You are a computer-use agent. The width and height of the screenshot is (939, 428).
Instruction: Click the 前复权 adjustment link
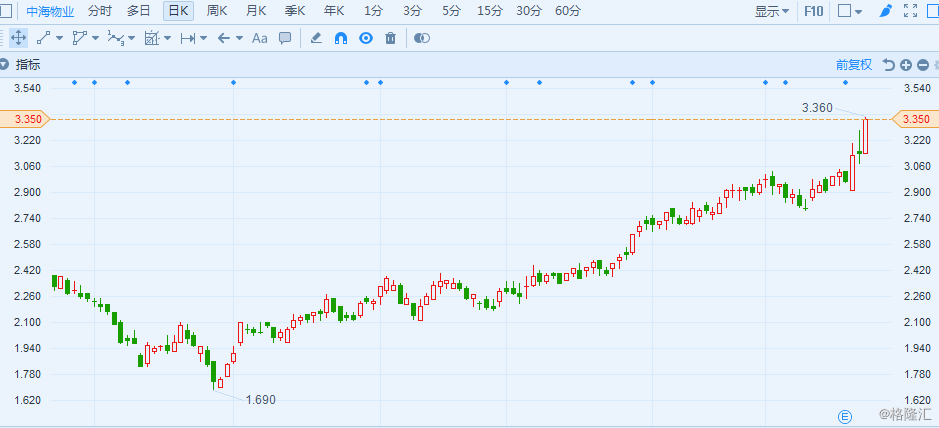click(x=854, y=65)
